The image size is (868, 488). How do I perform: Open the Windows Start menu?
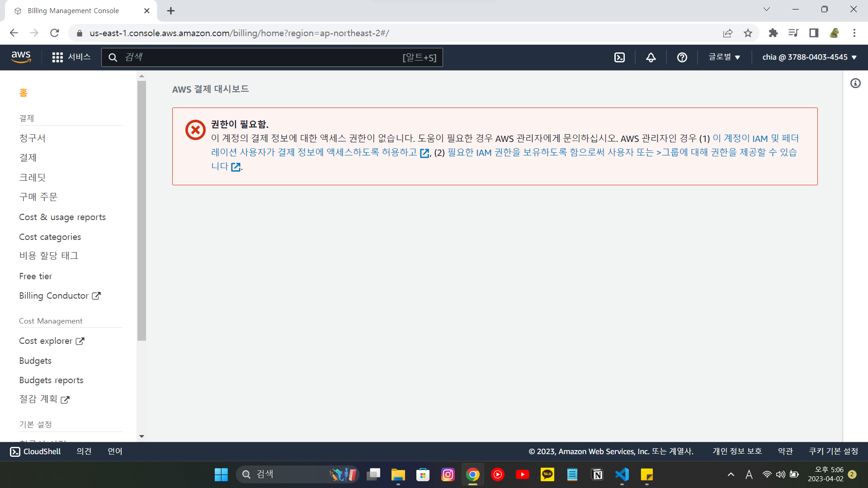(221, 474)
